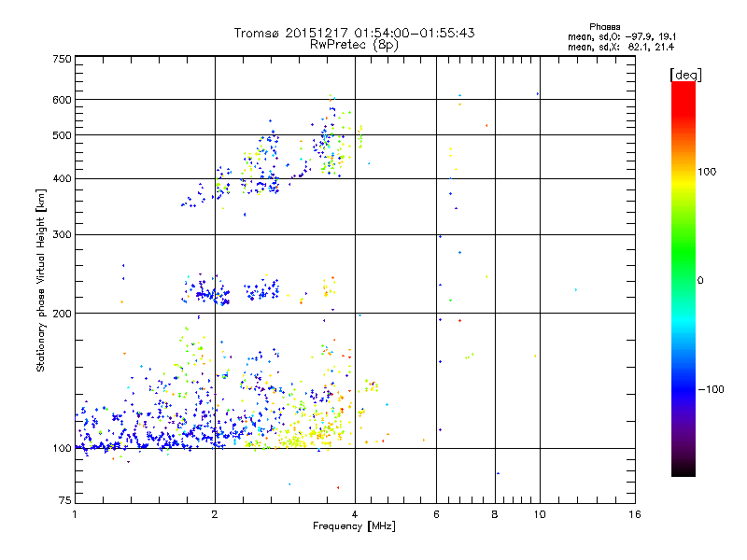Click the x-axis label '2'
Screen dimensions: 747x560
click(215, 514)
